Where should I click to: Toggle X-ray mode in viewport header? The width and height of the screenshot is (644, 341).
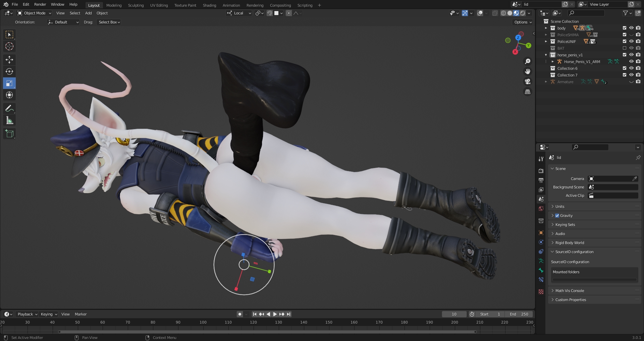(x=495, y=13)
